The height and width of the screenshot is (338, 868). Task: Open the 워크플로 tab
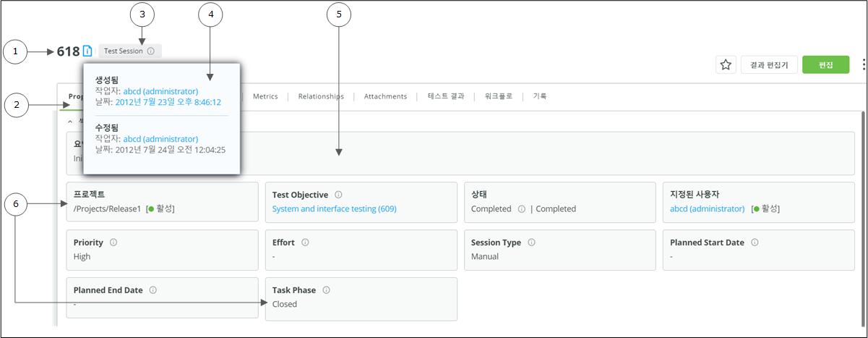click(499, 96)
